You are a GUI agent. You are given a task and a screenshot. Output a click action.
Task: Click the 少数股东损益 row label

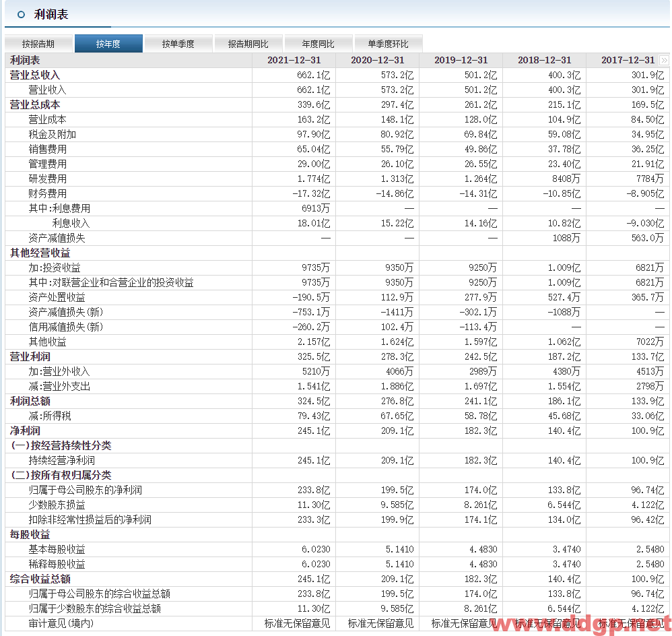pyautogui.click(x=57, y=505)
